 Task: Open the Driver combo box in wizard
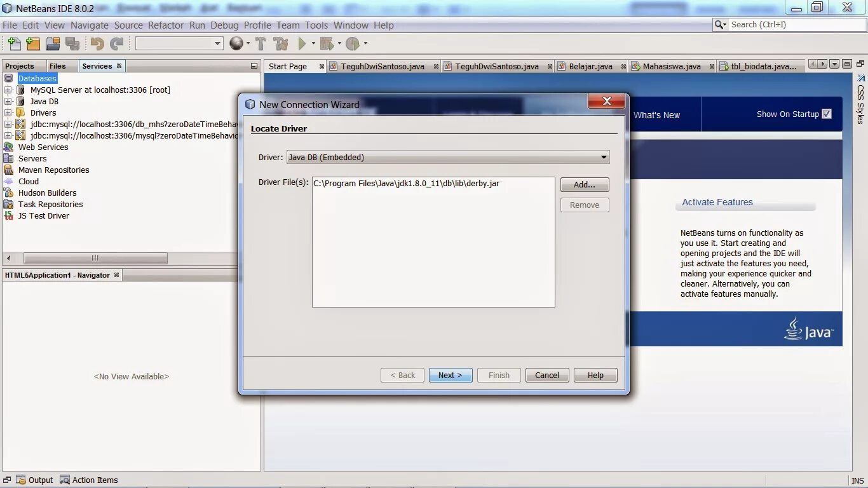click(448, 157)
